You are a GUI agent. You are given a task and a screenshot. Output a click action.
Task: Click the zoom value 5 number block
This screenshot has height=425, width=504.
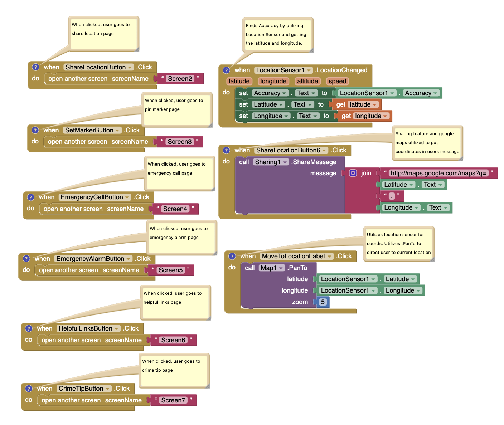click(323, 302)
